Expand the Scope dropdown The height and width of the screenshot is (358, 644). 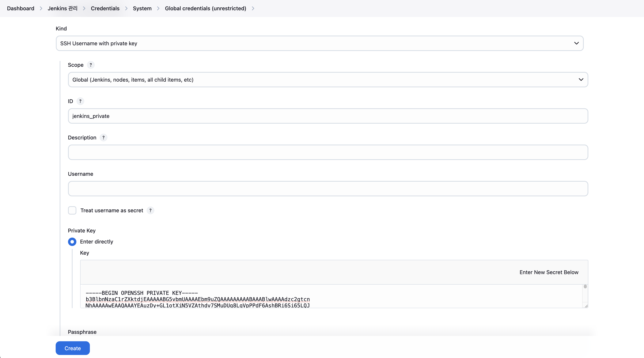pos(328,80)
